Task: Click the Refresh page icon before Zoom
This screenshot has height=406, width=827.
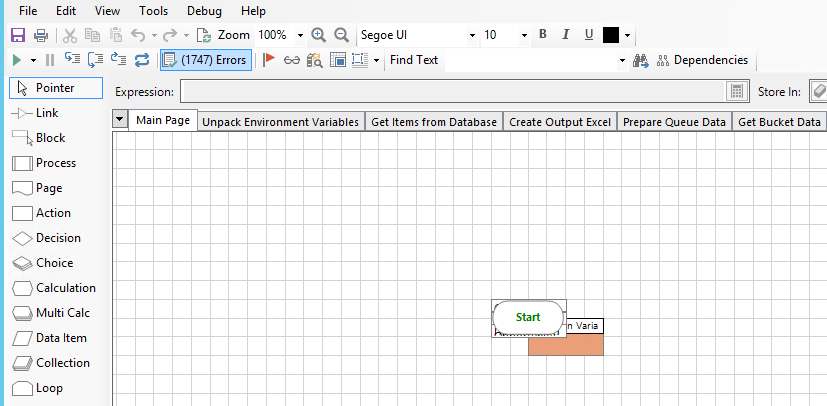Action: click(x=204, y=35)
